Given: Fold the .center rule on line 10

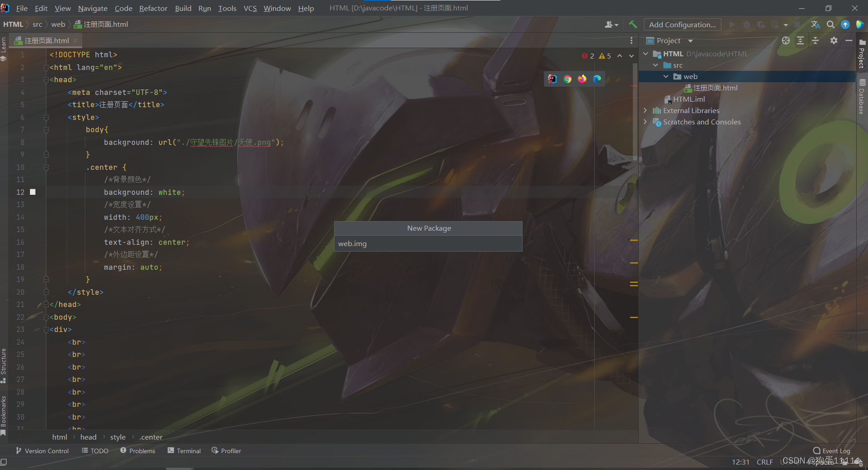Looking at the screenshot, I should tap(46, 168).
